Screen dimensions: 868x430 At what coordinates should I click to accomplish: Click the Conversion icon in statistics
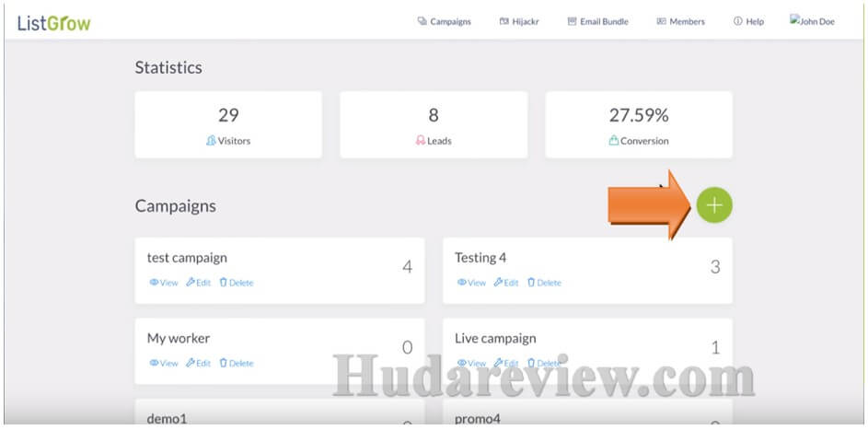click(613, 141)
